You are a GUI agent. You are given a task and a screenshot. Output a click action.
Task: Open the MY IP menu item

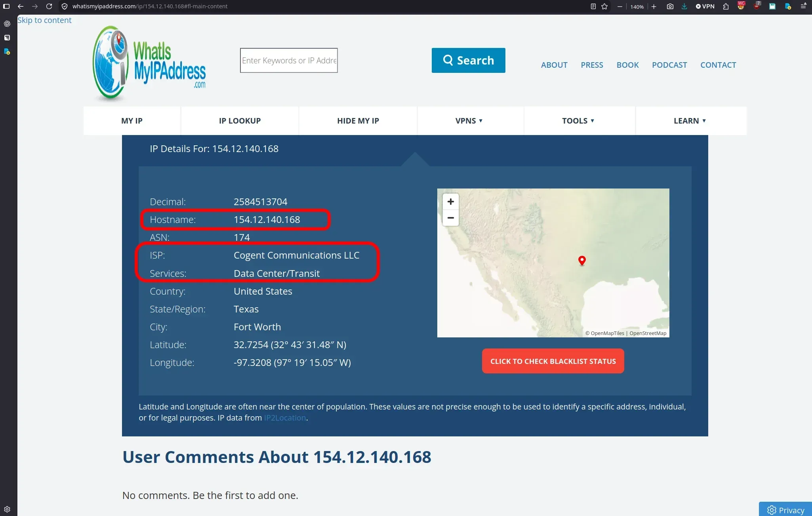click(x=132, y=121)
